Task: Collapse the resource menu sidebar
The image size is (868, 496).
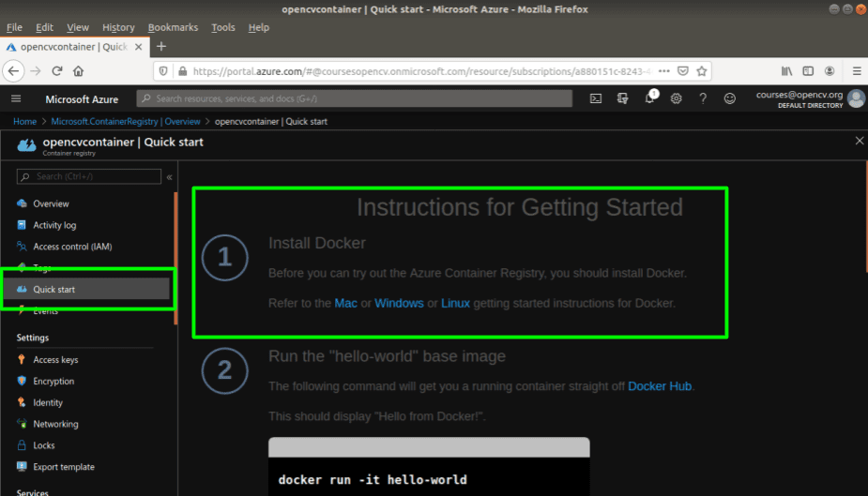Action: [170, 177]
